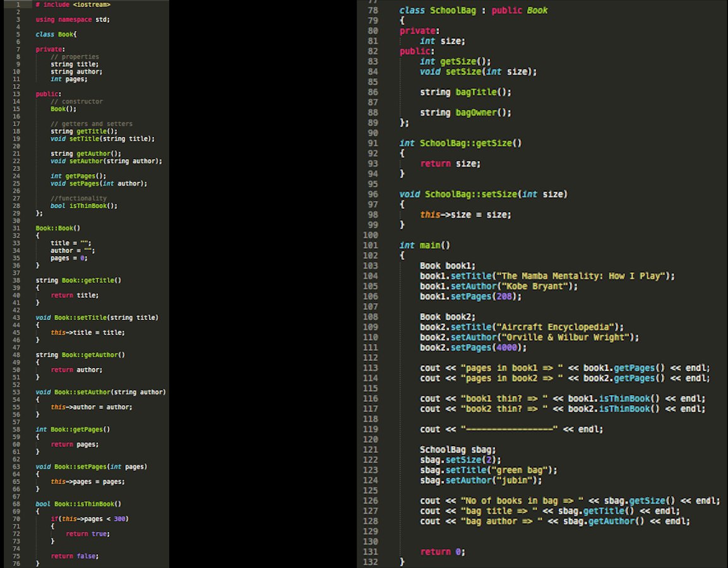Viewport: 728px width, 568px height.
Task: Click the 'return true;' statement
Action: tap(88, 534)
